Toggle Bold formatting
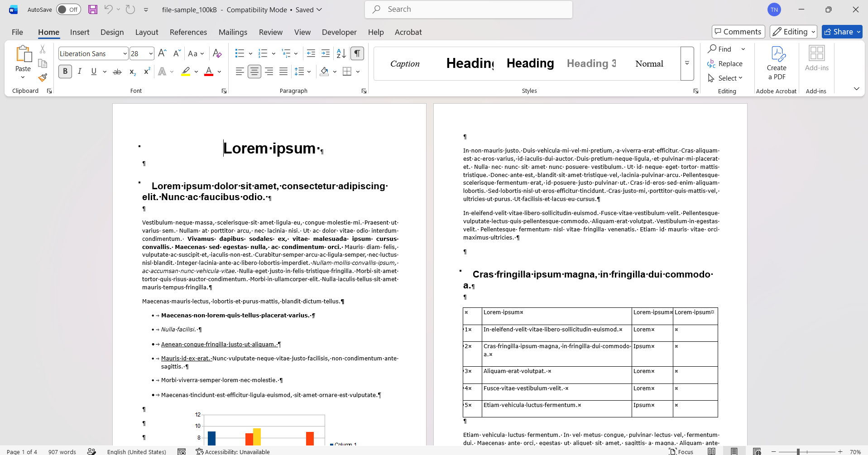The width and height of the screenshot is (868, 455). [x=65, y=72]
